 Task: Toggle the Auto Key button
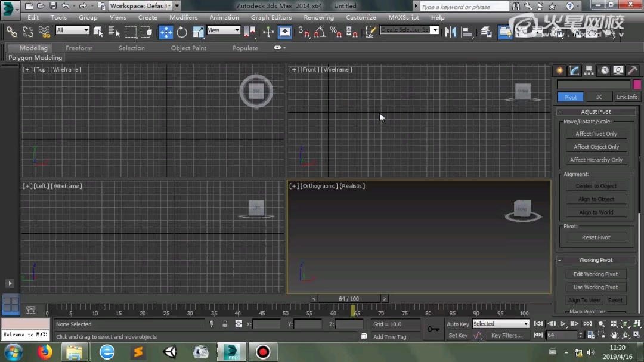point(457,324)
